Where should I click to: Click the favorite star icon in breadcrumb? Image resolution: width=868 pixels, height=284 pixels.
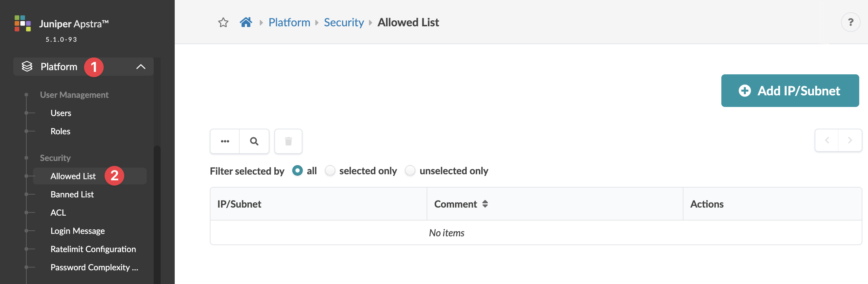(223, 22)
